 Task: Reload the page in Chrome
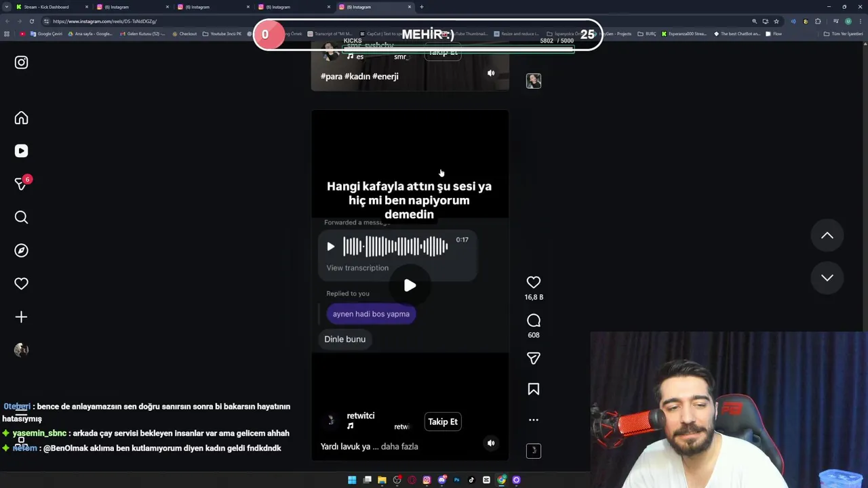31,21
